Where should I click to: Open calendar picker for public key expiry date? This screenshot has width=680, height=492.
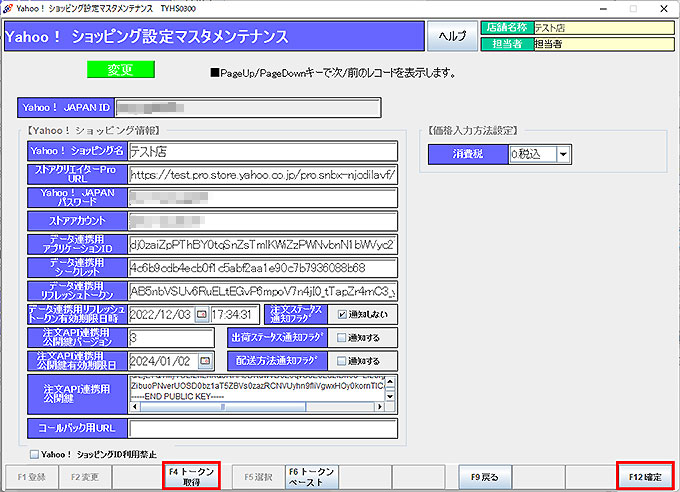pyautogui.click(x=206, y=361)
